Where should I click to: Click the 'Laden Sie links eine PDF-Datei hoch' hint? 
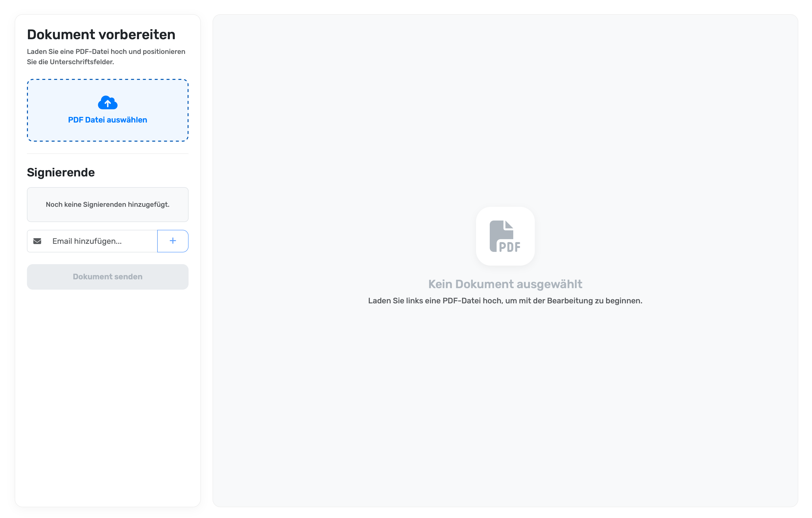click(x=505, y=301)
